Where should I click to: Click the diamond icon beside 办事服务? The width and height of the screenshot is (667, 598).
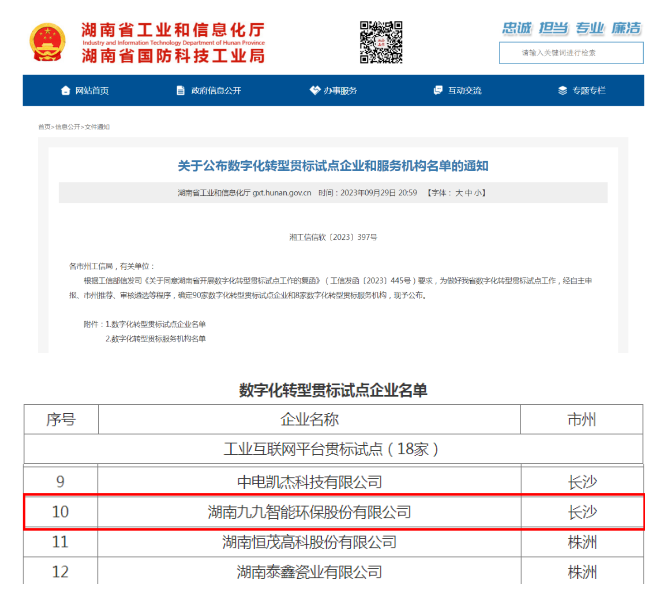(x=315, y=91)
